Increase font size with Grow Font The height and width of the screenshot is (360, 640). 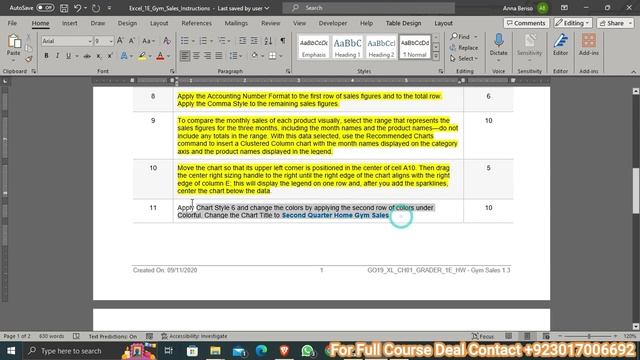point(120,41)
